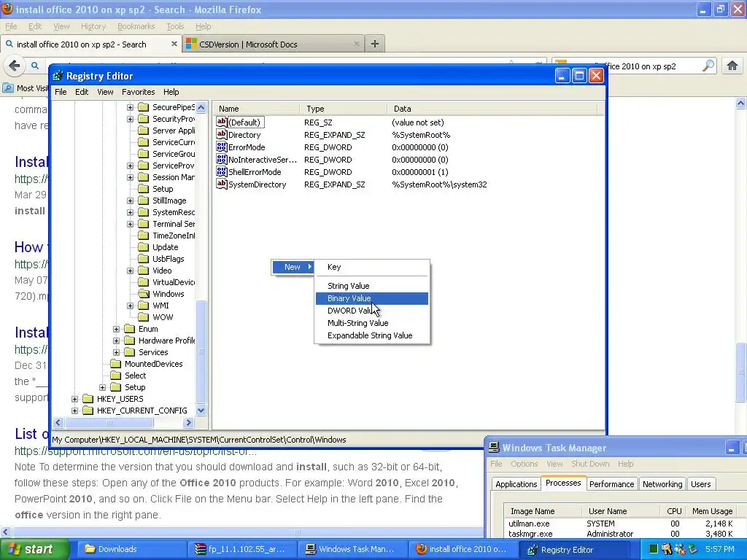Expand the StillImage tree node
Viewport: 747px width, 560px height.
(130, 201)
